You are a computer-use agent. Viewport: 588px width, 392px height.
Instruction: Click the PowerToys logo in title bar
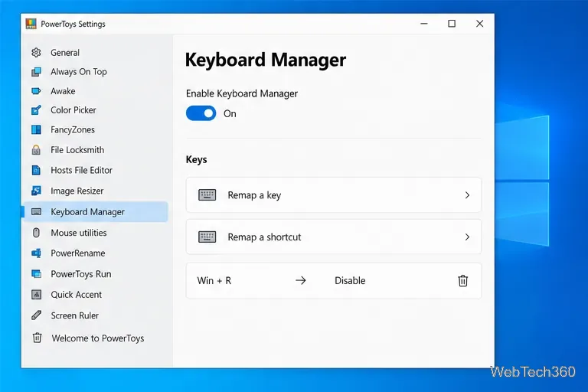point(31,24)
